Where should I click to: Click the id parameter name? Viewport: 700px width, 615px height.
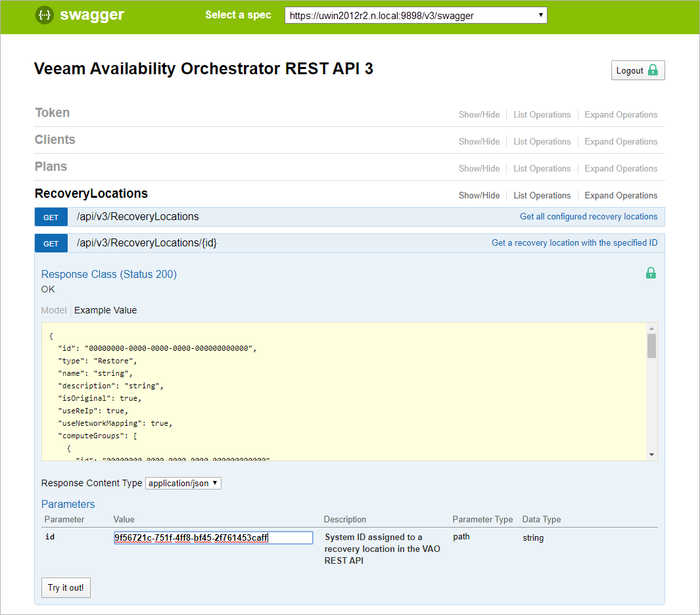49,536
